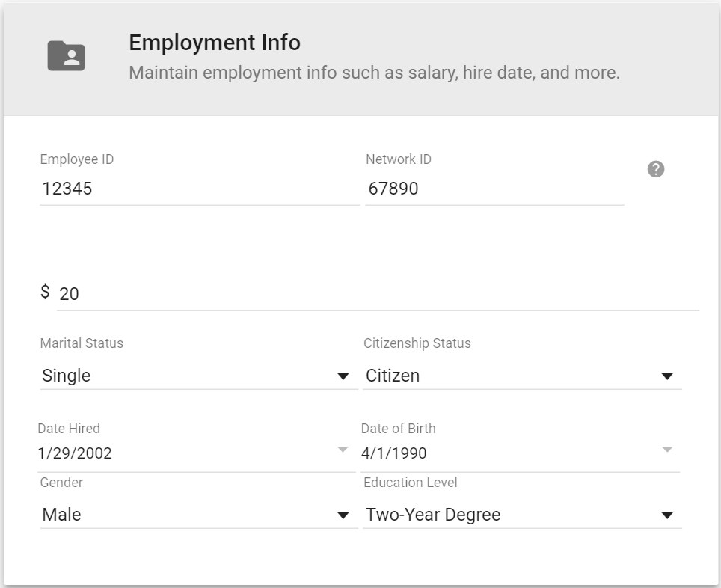Viewport: 721px width, 588px height.
Task: Click the birth date 4/1/1990
Action: pos(394,453)
